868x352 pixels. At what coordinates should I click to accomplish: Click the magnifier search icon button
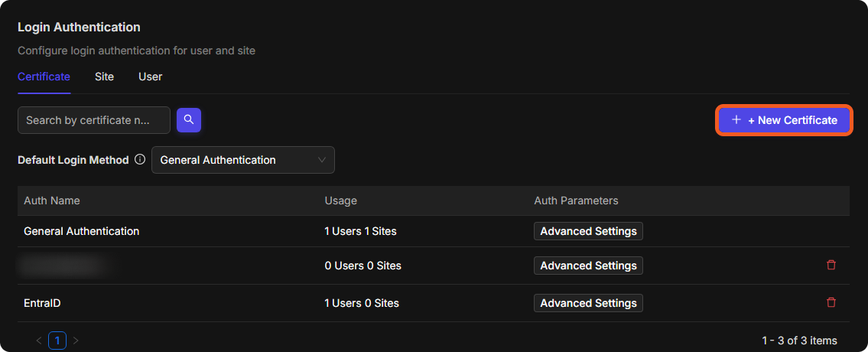[189, 119]
